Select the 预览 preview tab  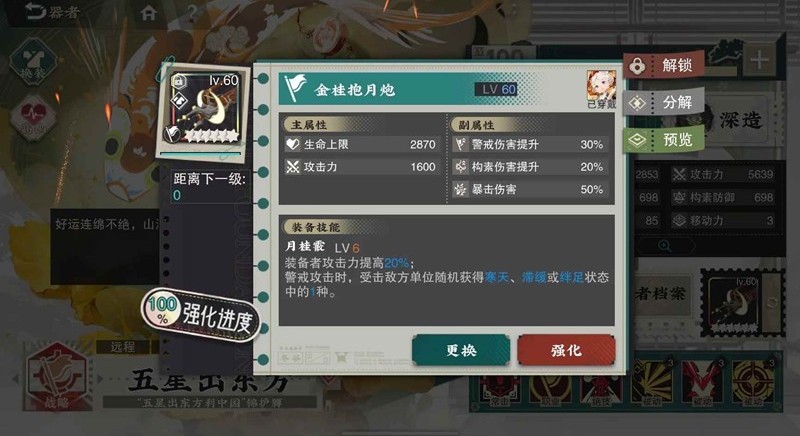coord(665,140)
